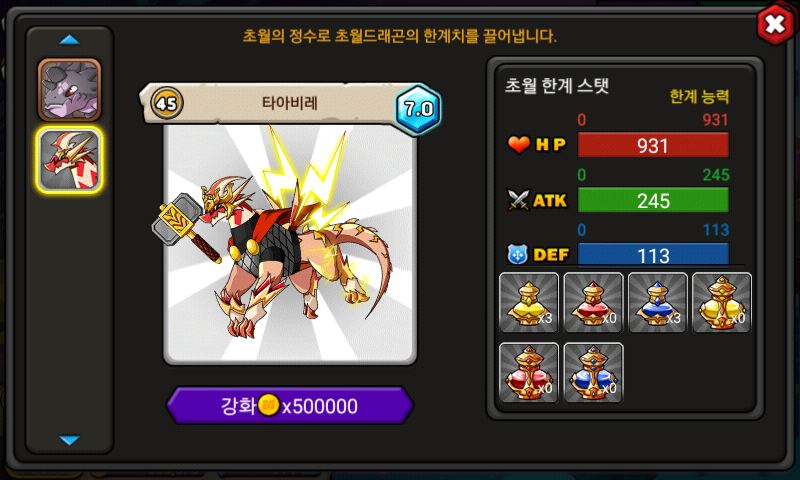
Task: Click the level 45 gold badge
Action: [166, 104]
